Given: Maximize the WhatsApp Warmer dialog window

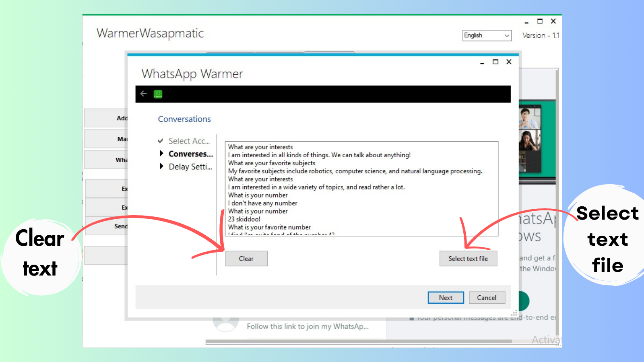Looking at the screenshot, I should (x=495, y=62).
